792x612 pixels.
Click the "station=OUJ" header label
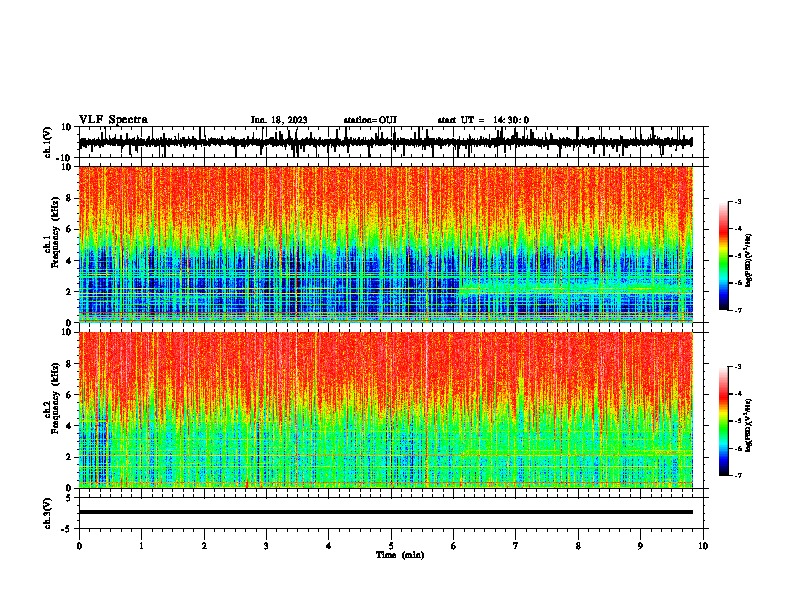click(x=370, y=120)
